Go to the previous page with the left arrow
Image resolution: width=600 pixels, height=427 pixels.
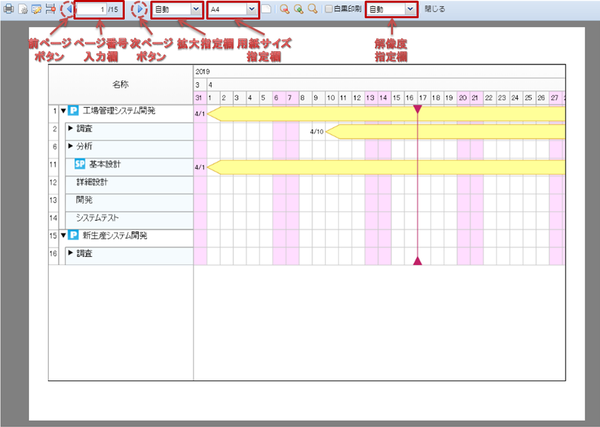coord(68,9)
